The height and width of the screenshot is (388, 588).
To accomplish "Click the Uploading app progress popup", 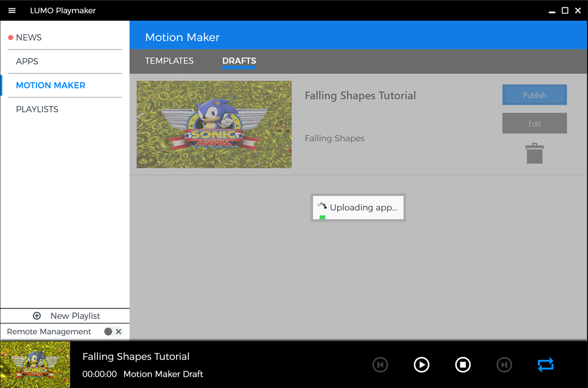I will [358, 207].
